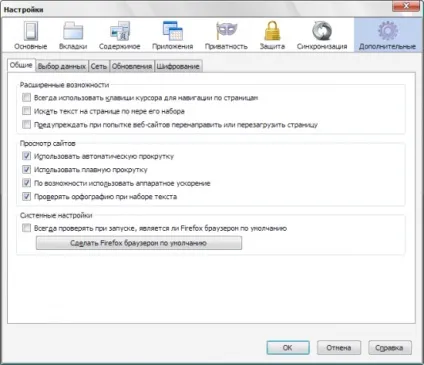Click 'Сделать Firefox браузером по умолчанию' button
The image size is (424, 365).
[139, 243]
